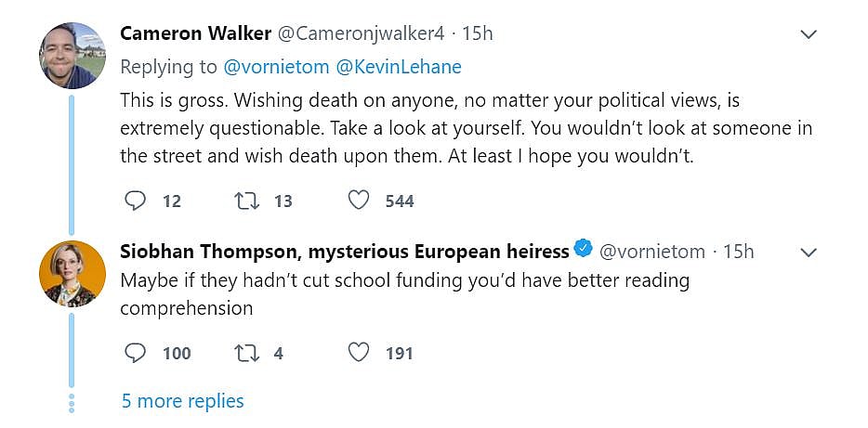The image size is (868, 428).
Task: Click the @vornietom handle on second tweet
Action: (651, 251)
